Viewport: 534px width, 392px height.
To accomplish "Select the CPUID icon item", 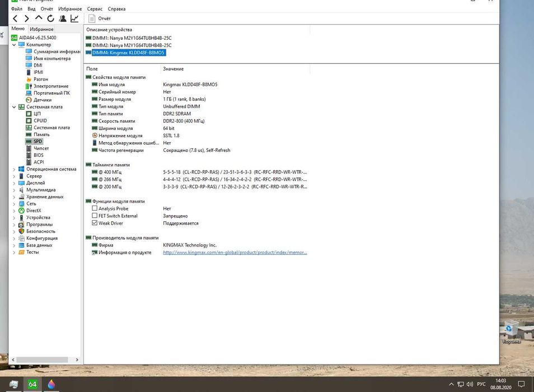I will [29, 120].
